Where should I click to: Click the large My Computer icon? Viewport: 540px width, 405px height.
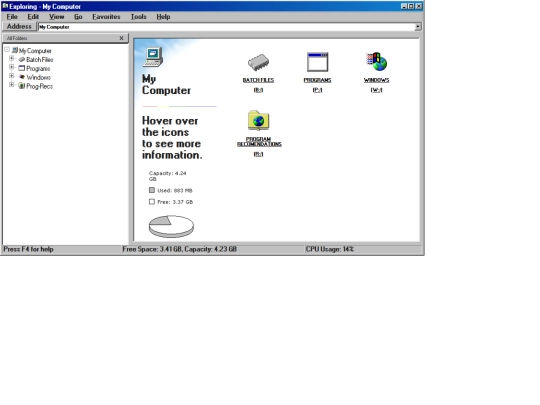(153, 57)
